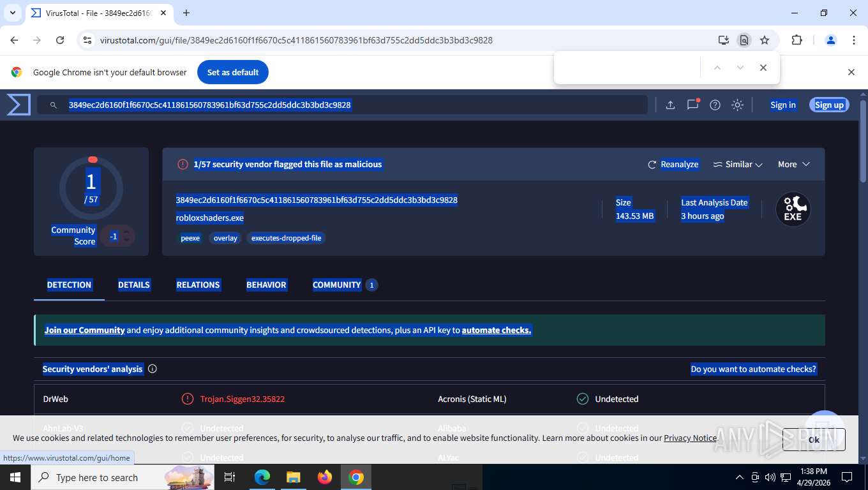Screen dimensions: 868x490
Task: Open Firefox from the taskbar
Action: (x=325, y=477)
